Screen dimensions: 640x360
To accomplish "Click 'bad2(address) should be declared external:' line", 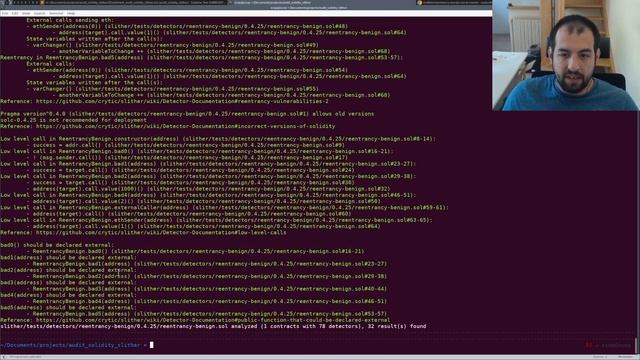I will coord(68,270).
